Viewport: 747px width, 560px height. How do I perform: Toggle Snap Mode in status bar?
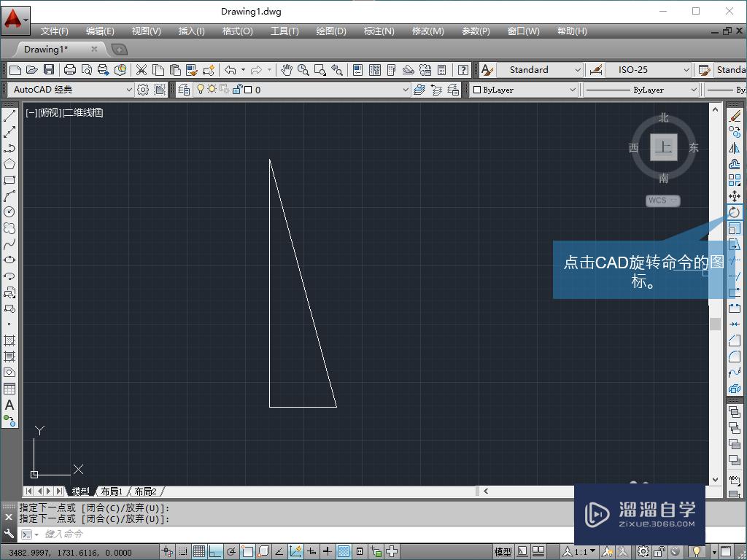click(183, 551)
